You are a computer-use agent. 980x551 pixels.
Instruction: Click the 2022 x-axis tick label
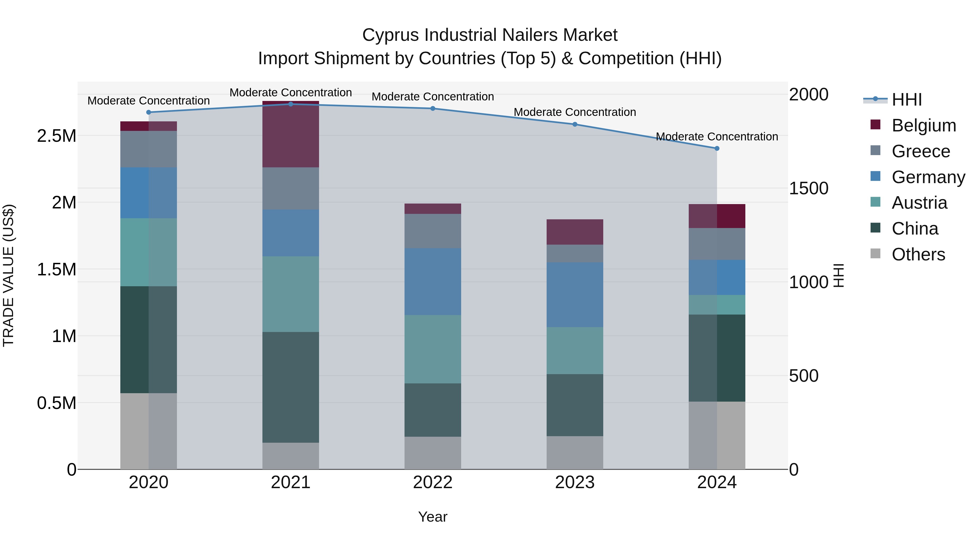[x=433, y=482]
